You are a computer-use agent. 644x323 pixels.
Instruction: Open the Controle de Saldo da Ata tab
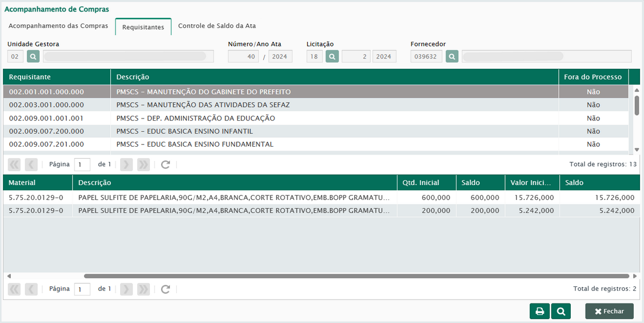(x=217, y=26)
